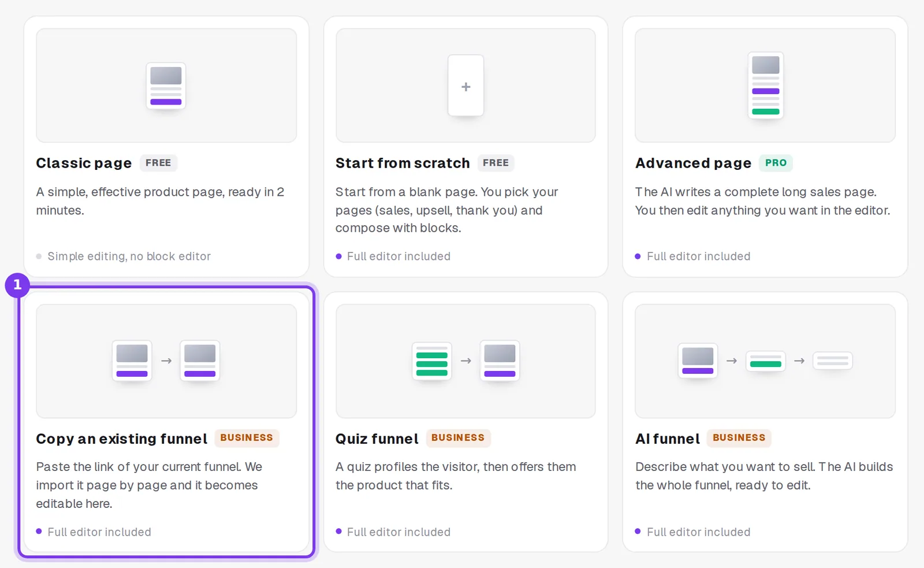Click "A quiz profiles the visitor" description
The height and width of the screenshot is (568, 924).
pos(456,476)
